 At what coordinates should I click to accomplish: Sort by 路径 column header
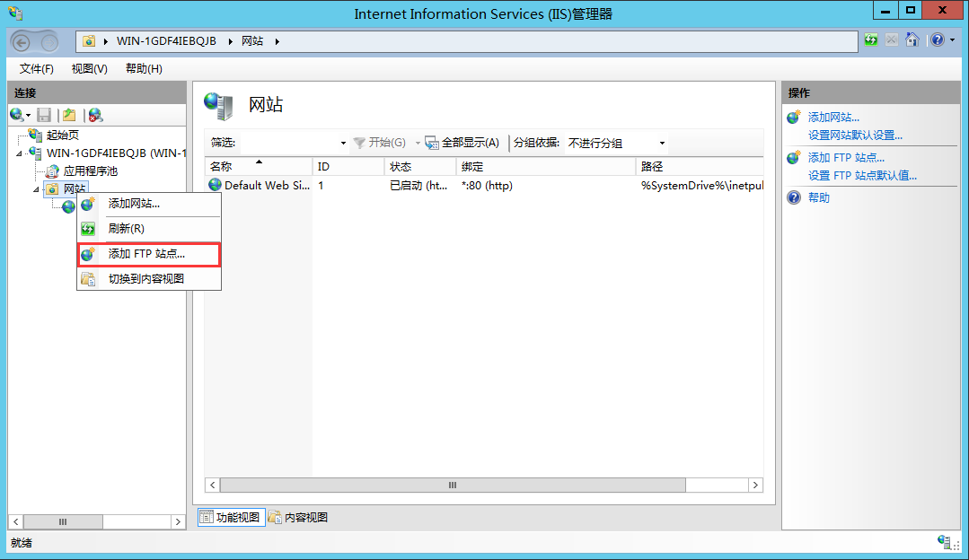tap(700, 167)
